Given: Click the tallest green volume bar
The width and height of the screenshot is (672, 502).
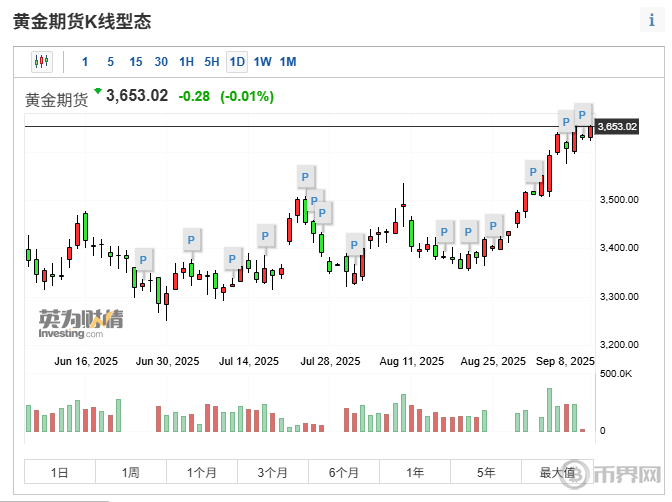Looking at the screenshot, I should [x=550, y=411].
